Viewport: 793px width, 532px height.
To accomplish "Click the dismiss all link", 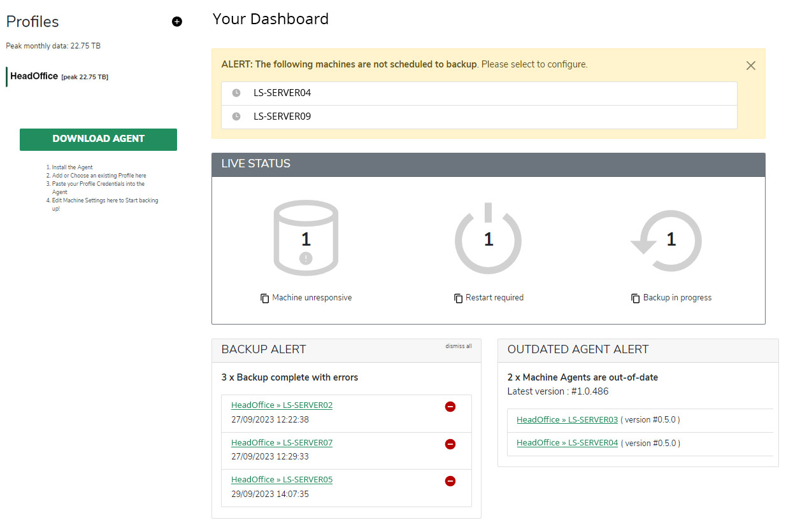I will point(459,346).
